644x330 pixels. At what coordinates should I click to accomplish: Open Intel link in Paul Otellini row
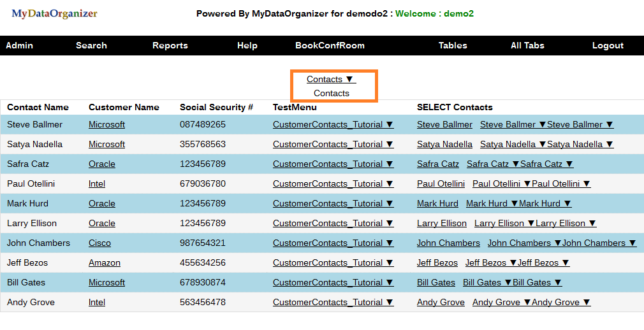tap(97, 183)
